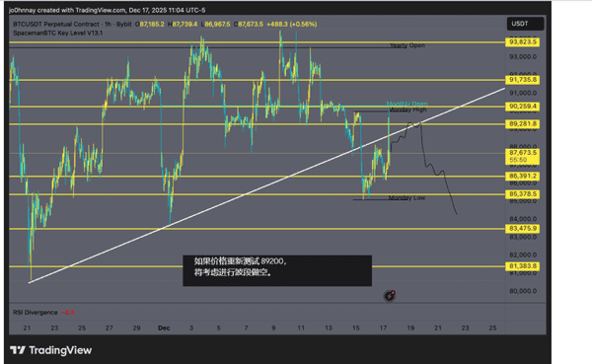This screenshot has height=364, width=592.
Task: Click the 82,000.0 price axis tick
Action: 523,255
